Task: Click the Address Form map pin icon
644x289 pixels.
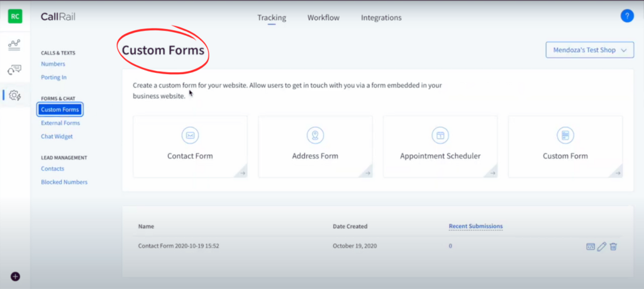Action: [x=315, y=135]
